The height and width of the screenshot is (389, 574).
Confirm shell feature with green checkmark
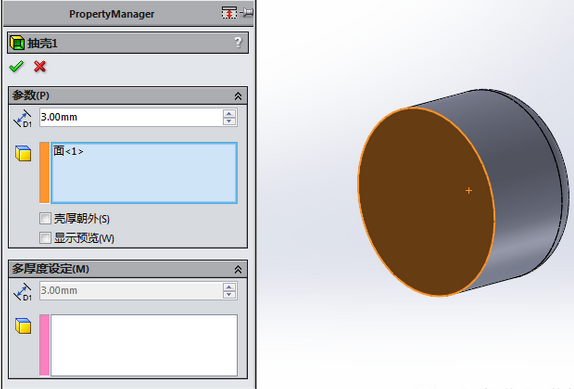pos(16,67)
